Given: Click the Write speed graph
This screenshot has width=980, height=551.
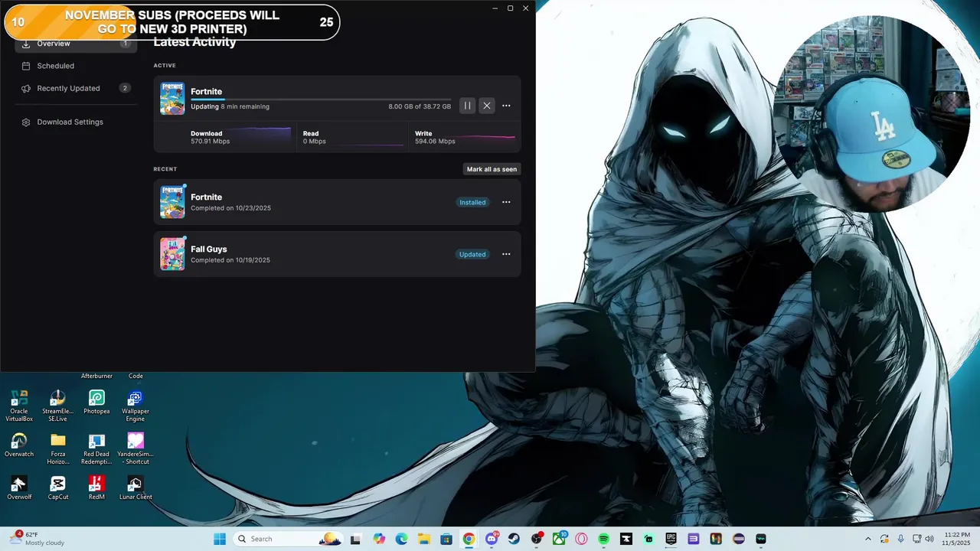Looking at the screenshot, I should (x=487, y=137).
